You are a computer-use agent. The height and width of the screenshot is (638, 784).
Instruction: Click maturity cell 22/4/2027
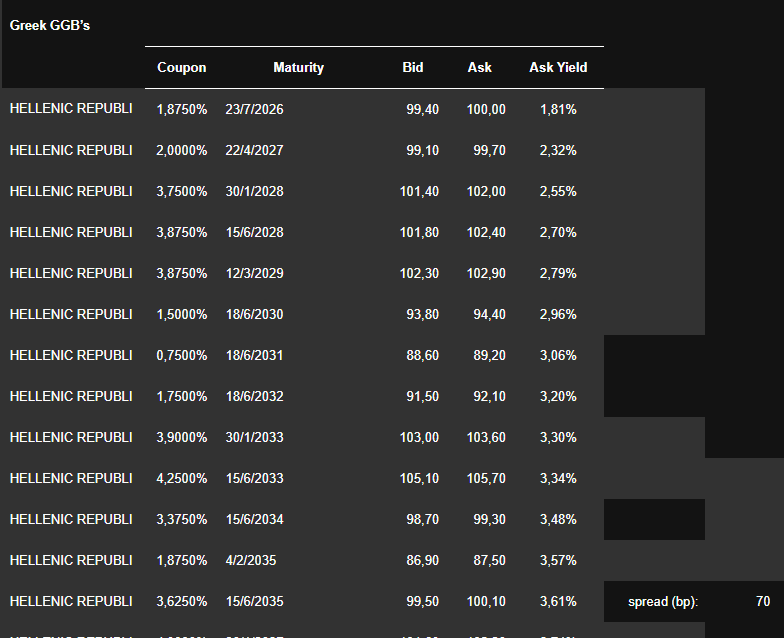click(254, 150)
